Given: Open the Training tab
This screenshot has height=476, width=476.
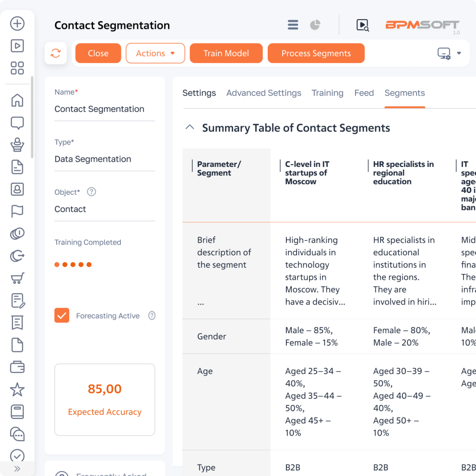Looking at the screenshot, I should click(x=327, y=93).
